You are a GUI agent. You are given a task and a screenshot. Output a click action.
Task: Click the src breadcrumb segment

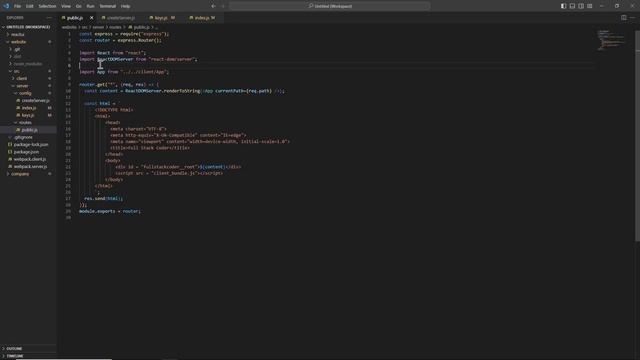pos(84,27)
